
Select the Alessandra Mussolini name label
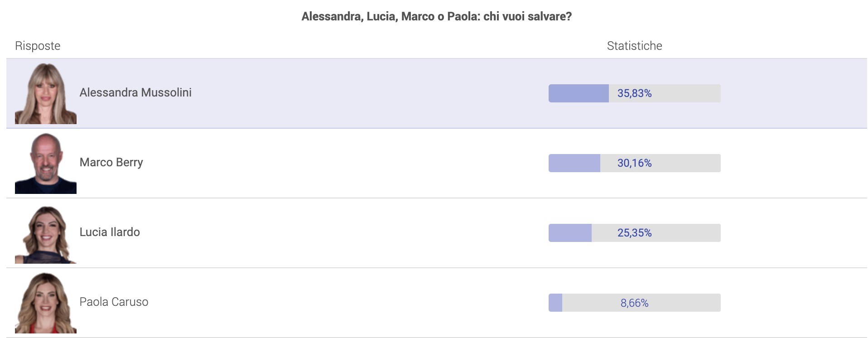(135, 92)
